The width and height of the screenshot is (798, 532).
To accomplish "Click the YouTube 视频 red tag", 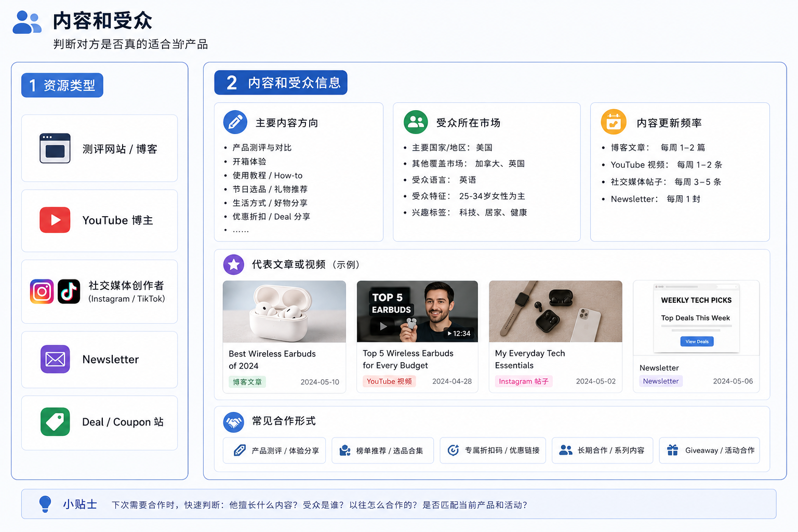I will click(389, 381).
